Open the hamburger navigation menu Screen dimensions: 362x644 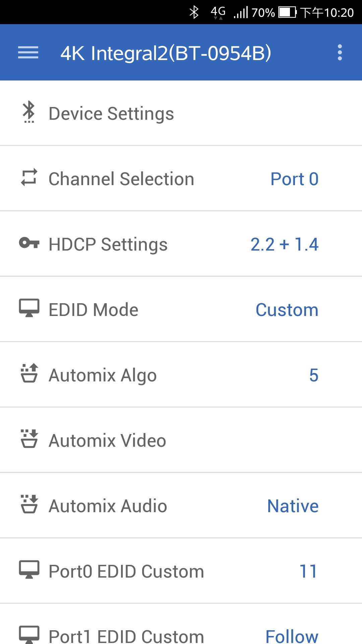click(28, 53)
